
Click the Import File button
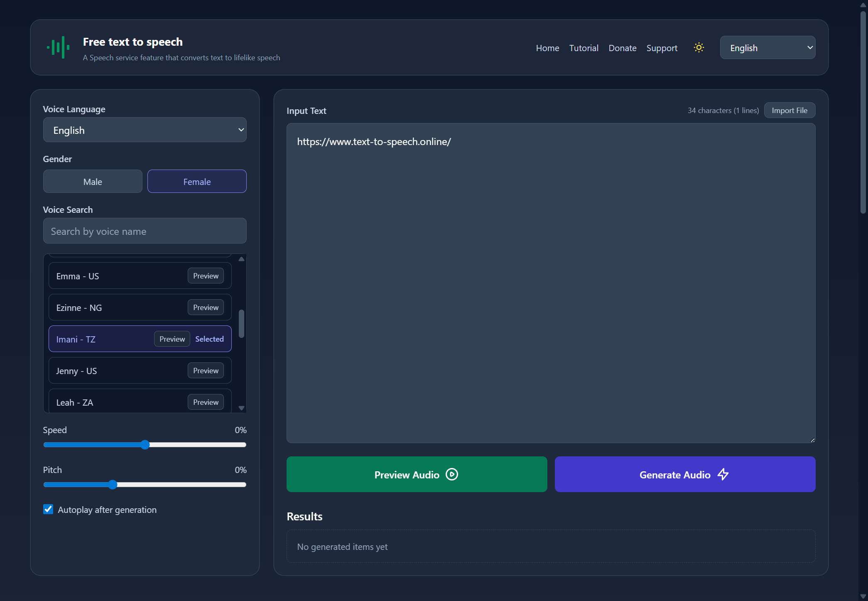point(790,110)
